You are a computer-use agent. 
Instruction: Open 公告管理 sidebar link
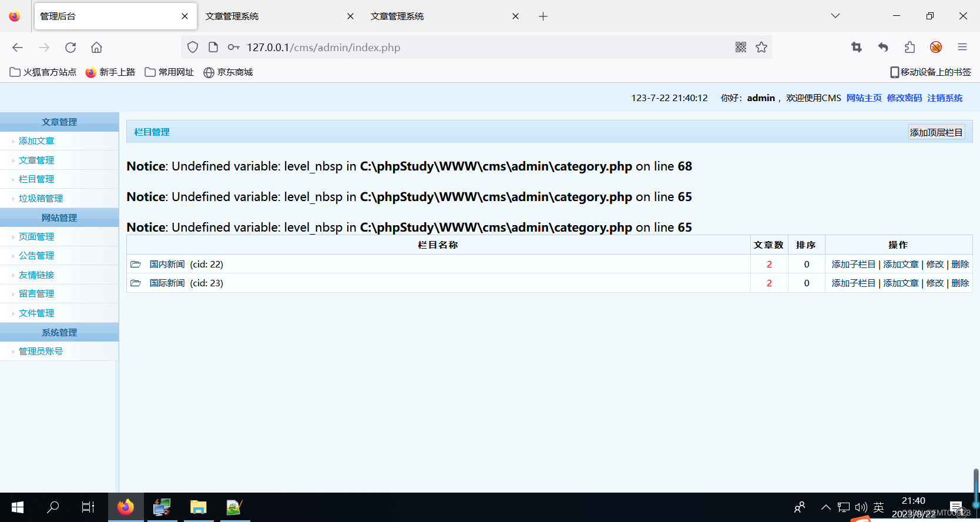point(36,256)
